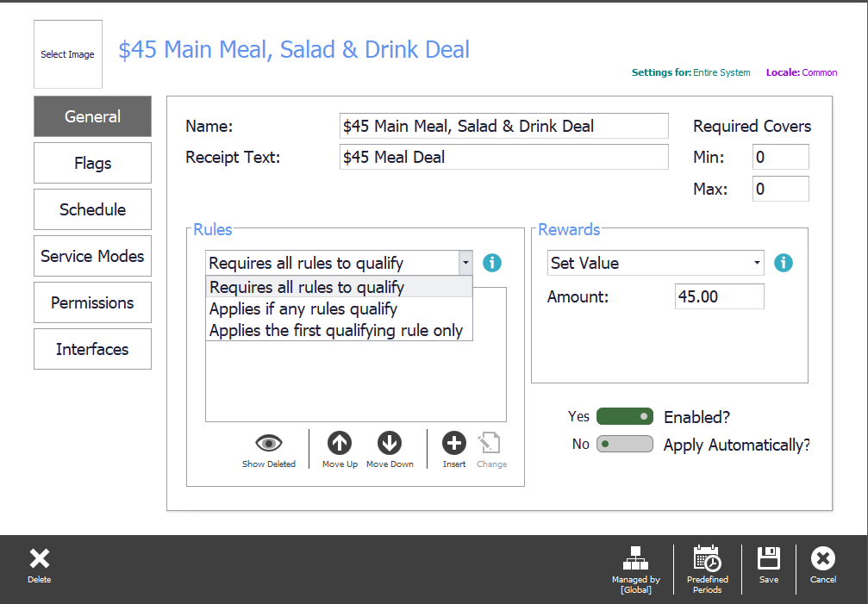
Task: Open the Permissions tab
Action: [92, 302]
